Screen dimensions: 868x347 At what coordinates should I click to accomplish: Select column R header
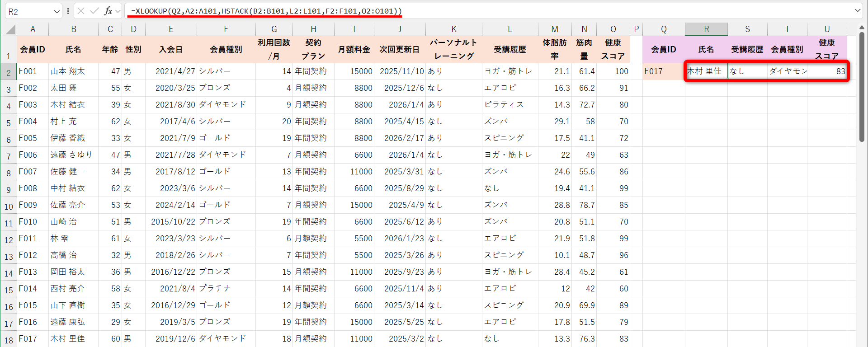(x=706, y=29)
